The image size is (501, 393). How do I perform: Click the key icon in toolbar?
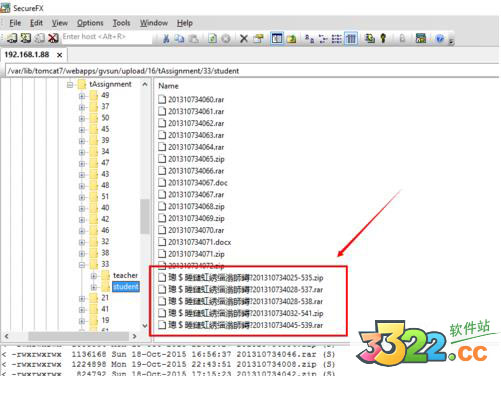pyautogui.click(x=383, y=38)
